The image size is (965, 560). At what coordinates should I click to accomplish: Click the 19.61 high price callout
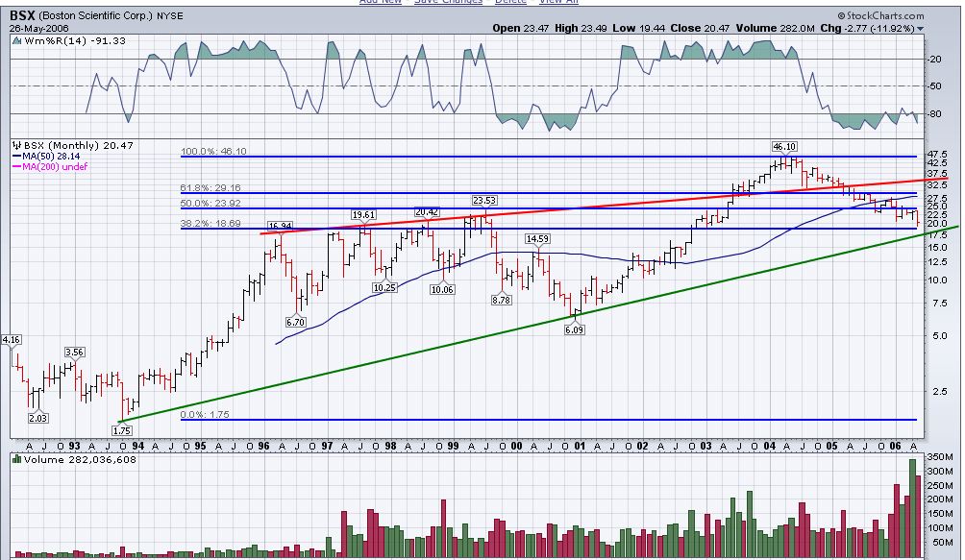click(x=363, y=214)
